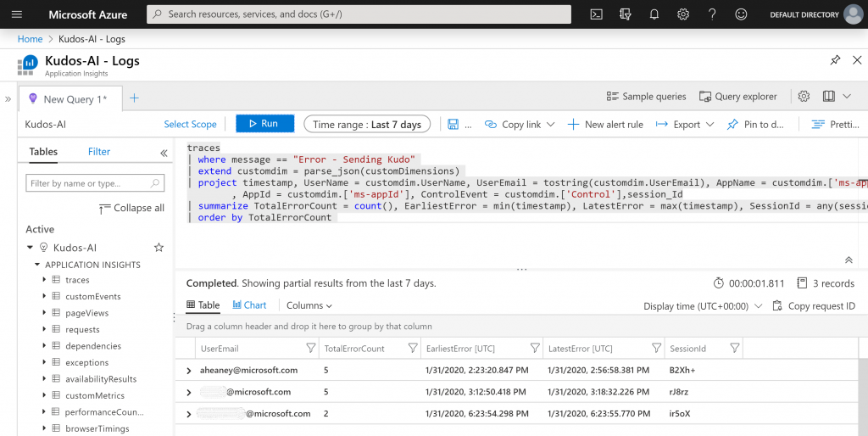
Task: Open the Help question mark icon
Action: [x=712, y=14]
